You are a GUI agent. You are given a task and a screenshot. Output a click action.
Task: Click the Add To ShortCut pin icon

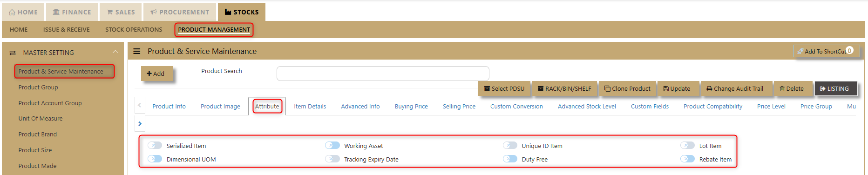800,52
